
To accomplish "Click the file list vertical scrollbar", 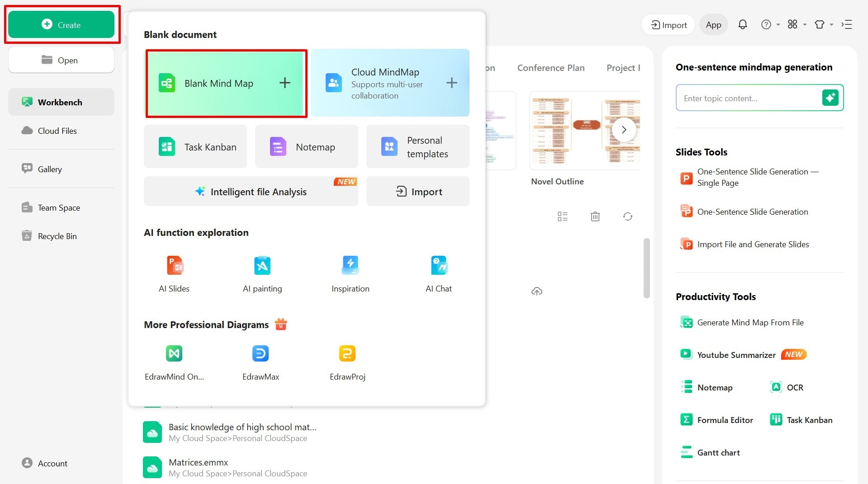I will 647,268.
